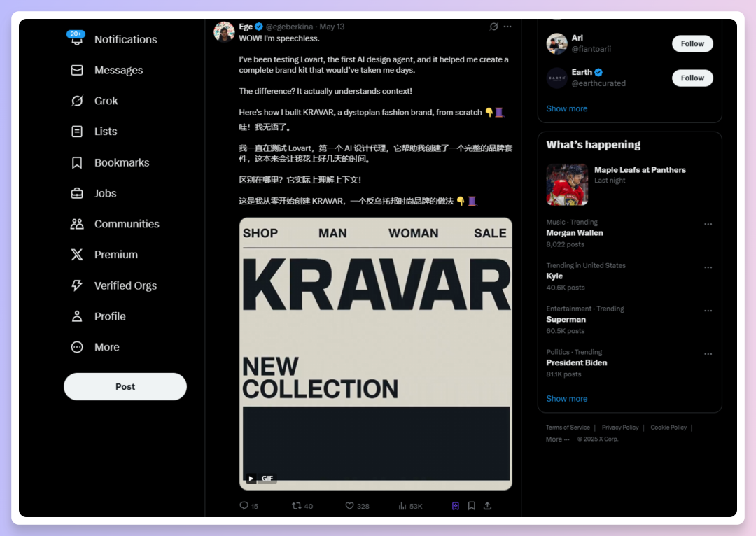Open Ege's profile picture
This screenshot has height=536, width=756.
tap(224, 31)
